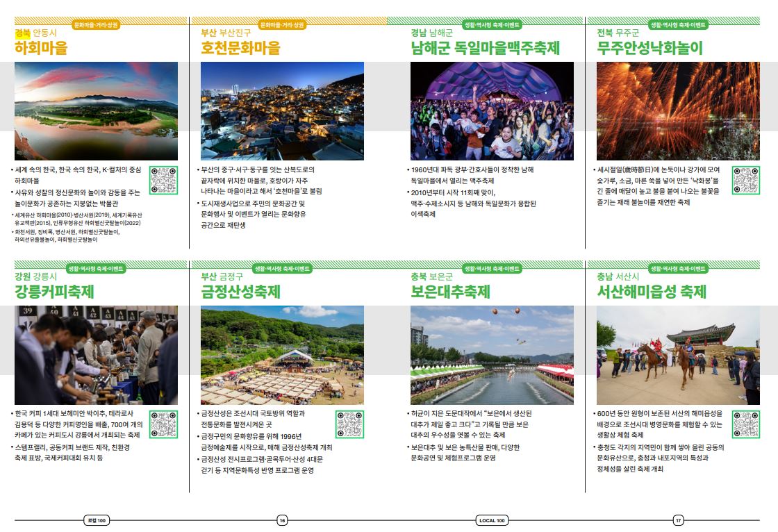Screen dimensions: 778x532
Task: Open the 하회마을 sunset landscape photo
Action: click(x=96, y=111)
